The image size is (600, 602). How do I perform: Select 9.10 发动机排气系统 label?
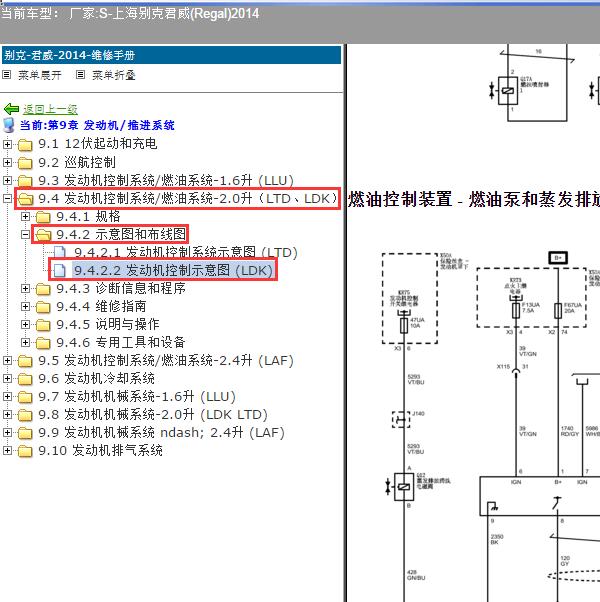(x=100, y=451)
